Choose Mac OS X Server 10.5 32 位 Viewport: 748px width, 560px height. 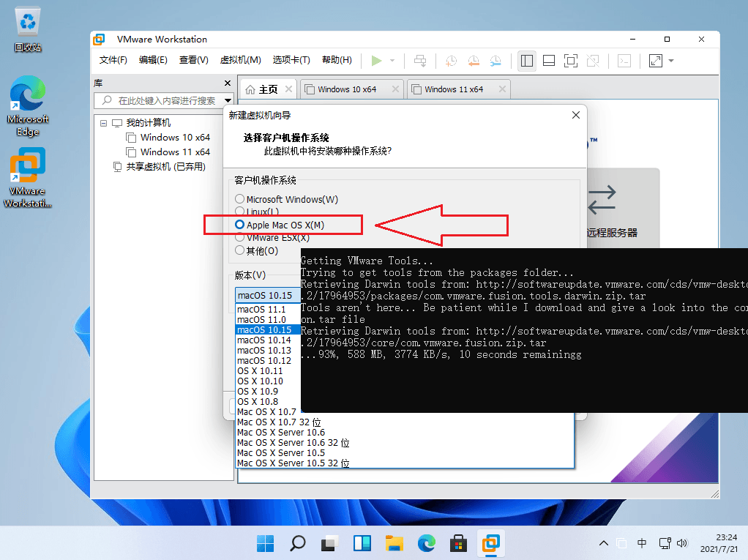coord(405,463)
